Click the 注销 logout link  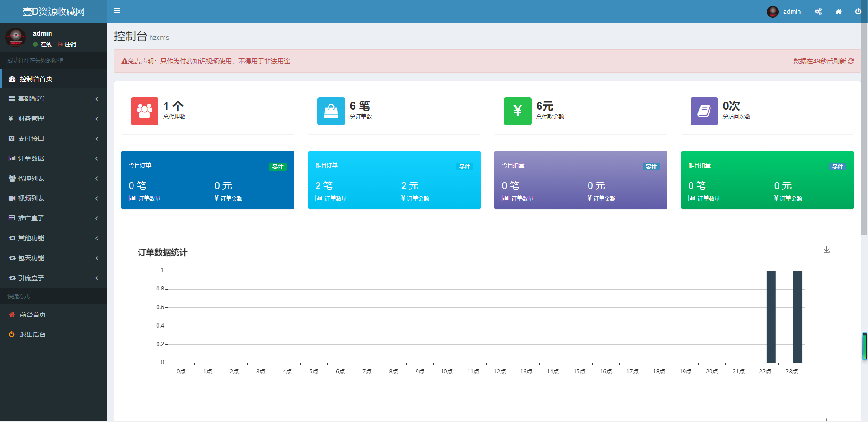pyautogui.click(x=68, y=44)
